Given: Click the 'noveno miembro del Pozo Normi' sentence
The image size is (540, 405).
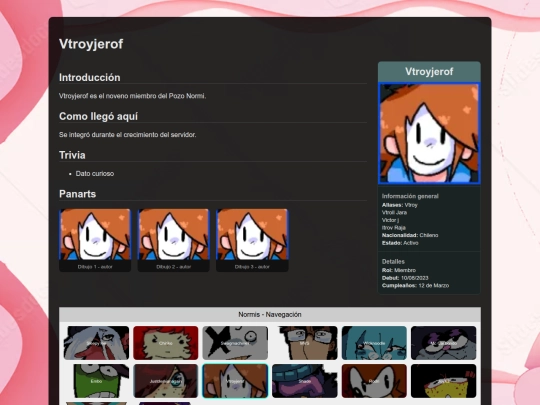Looking at the screenshot, I should 132,96.
